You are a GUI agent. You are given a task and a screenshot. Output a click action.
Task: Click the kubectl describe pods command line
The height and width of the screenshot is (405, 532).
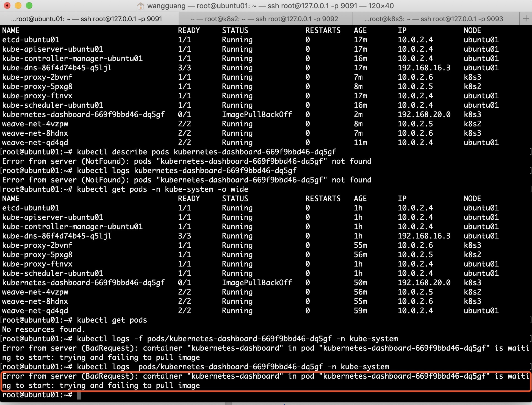206,152
